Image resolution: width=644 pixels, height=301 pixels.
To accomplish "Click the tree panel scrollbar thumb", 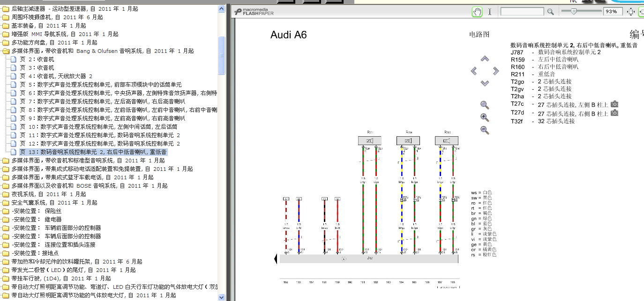I will pos(222,55).
